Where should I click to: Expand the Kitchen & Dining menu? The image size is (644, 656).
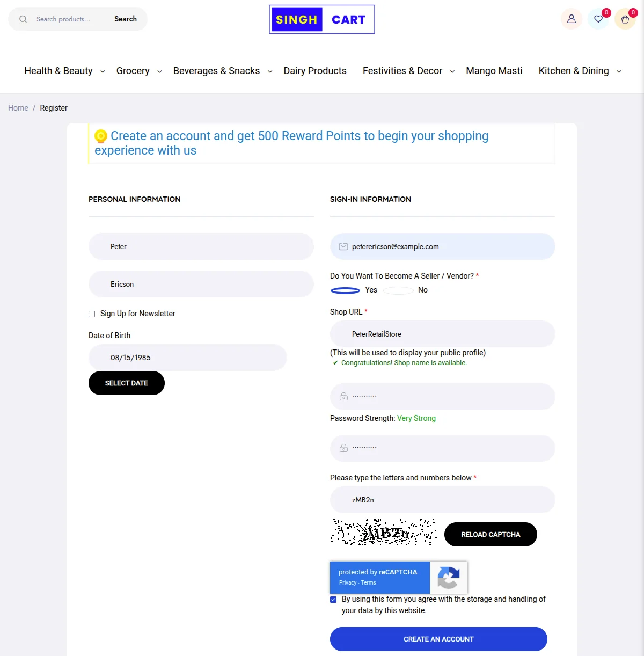[573, 70]
